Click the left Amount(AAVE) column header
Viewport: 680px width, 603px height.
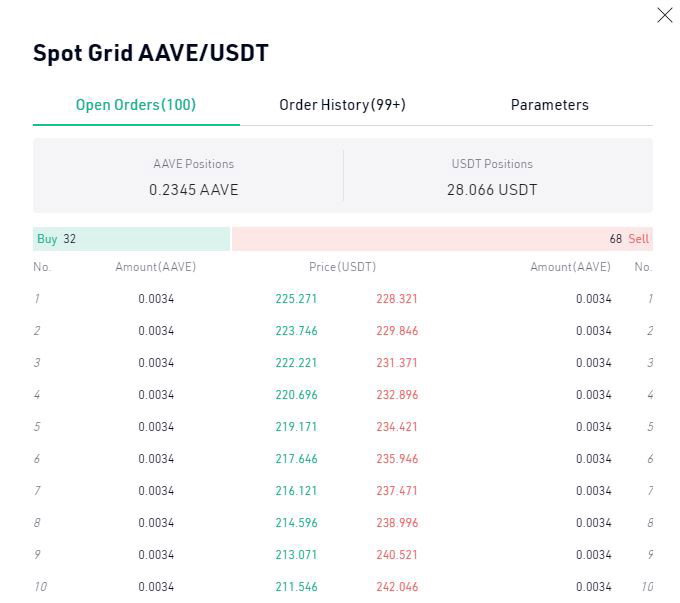[155, 267]
